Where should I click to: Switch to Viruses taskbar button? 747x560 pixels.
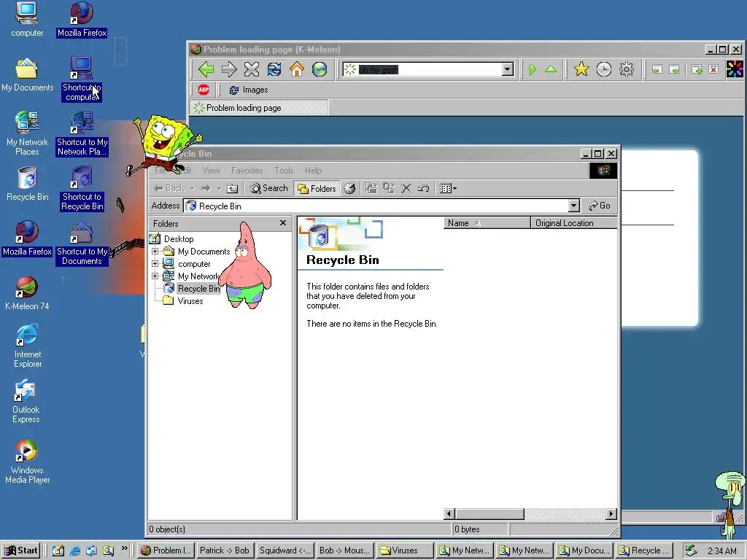[x=404, y=551]
